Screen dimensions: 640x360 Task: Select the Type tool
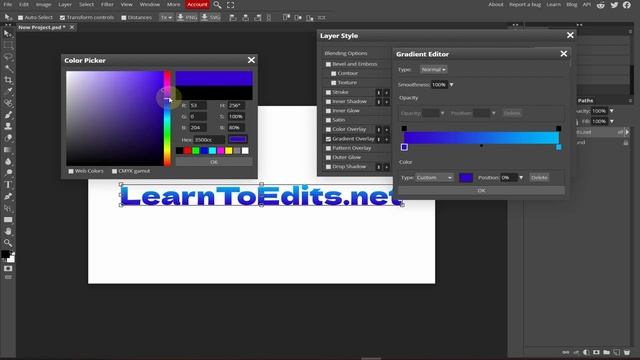coord(8,184)
